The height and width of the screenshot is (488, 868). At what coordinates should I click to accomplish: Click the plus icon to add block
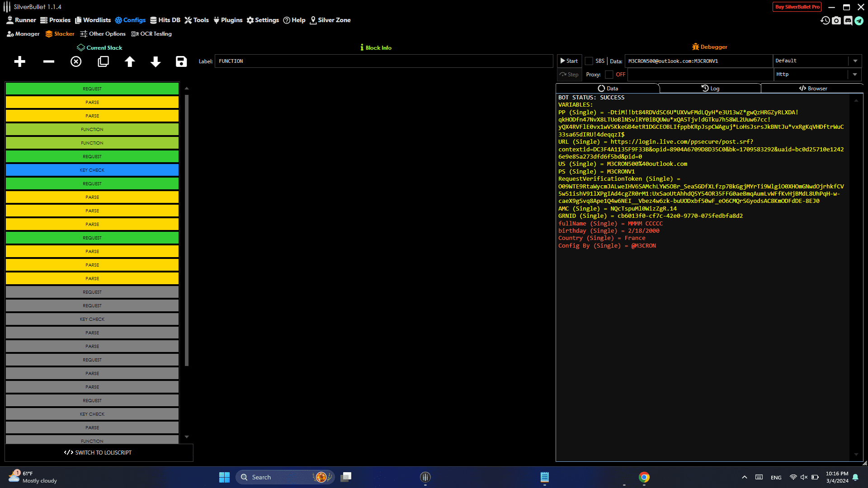19,61
